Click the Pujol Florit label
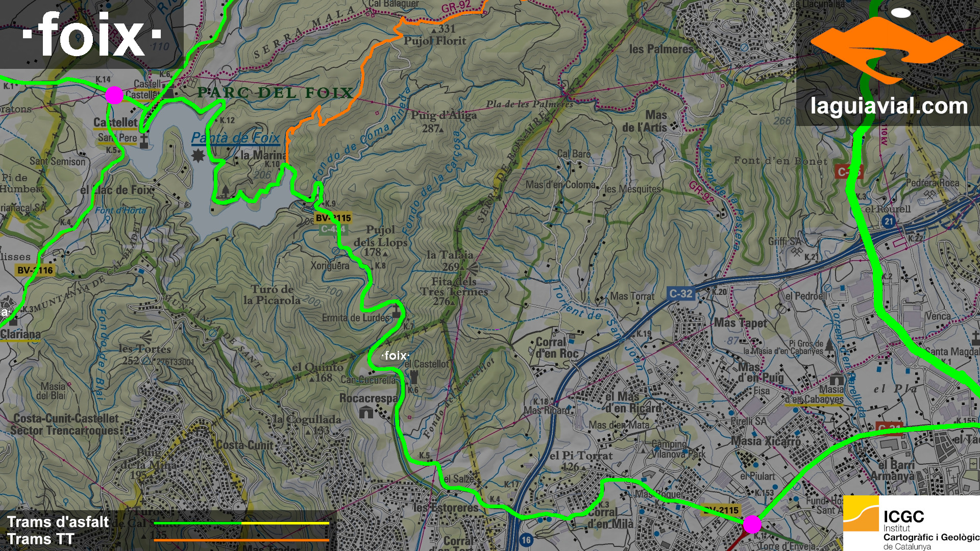The height and width of the screenshot is (551, 980). [435, 41]
